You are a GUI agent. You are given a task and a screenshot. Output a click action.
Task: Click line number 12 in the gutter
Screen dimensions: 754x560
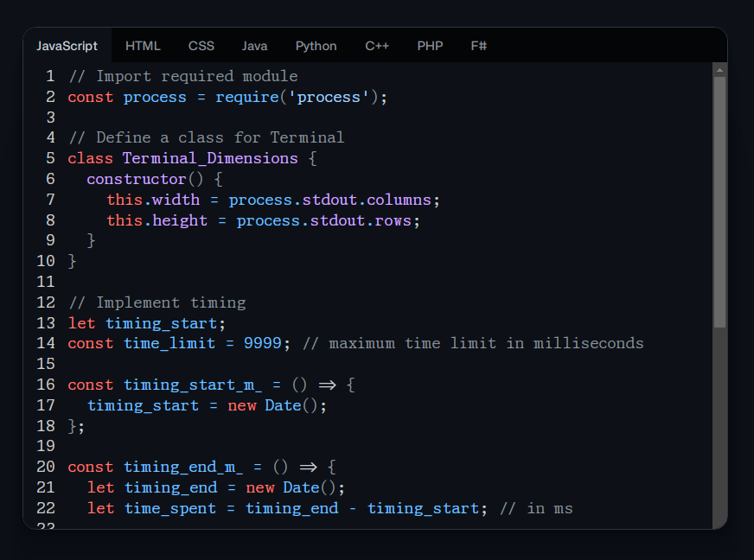pyautogui.click(x=46, y=302)
